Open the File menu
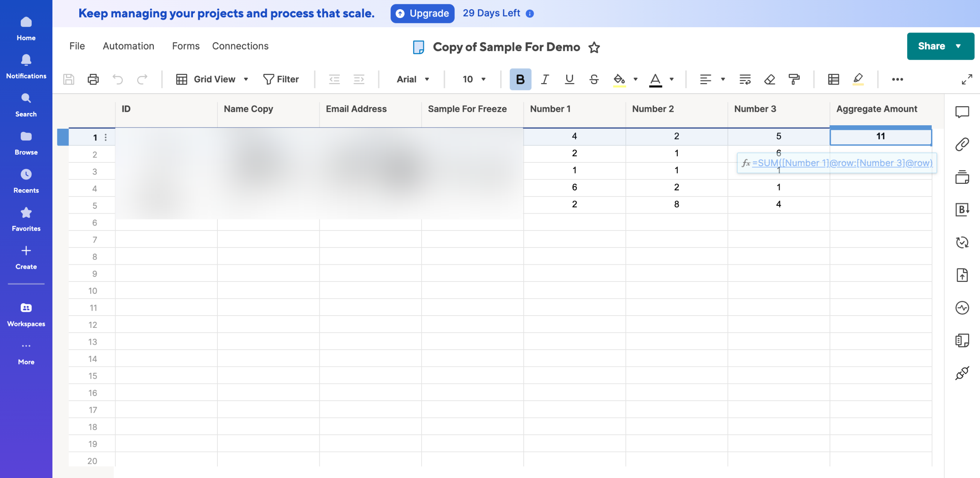This screenshot has width=980, height=478. click(77, 46)
